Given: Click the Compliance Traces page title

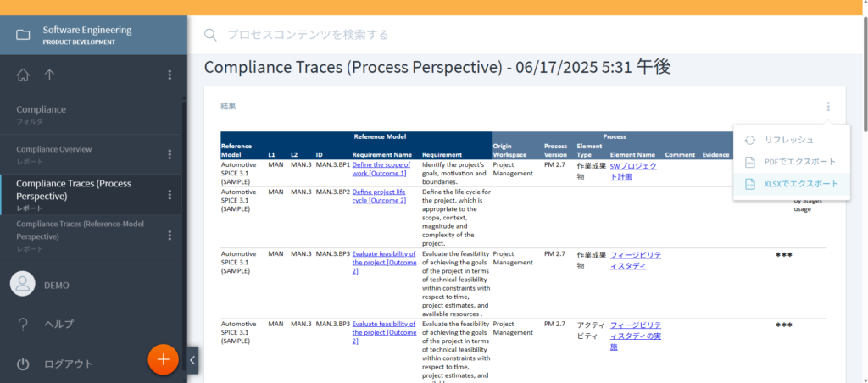Looking at the screenshot, I should click(x=437, y=67).
